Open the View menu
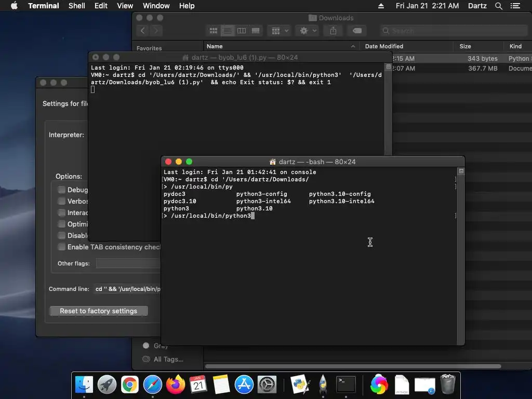 (125, 6)
